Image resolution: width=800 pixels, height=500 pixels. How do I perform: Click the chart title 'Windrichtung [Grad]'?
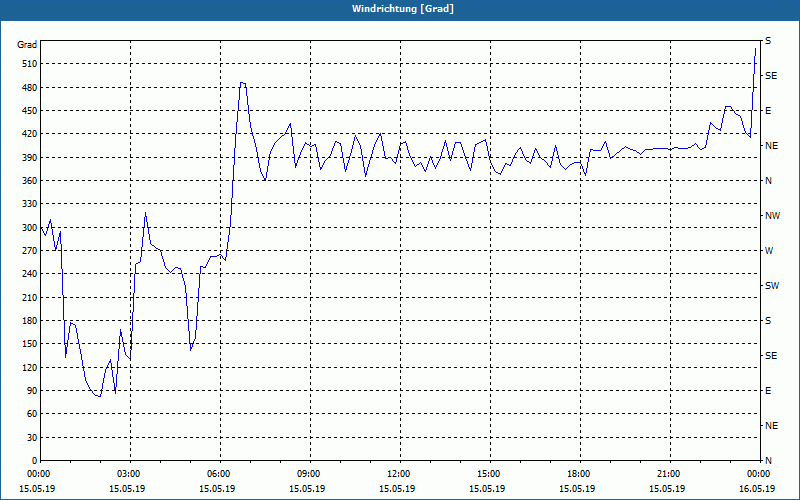403,9
